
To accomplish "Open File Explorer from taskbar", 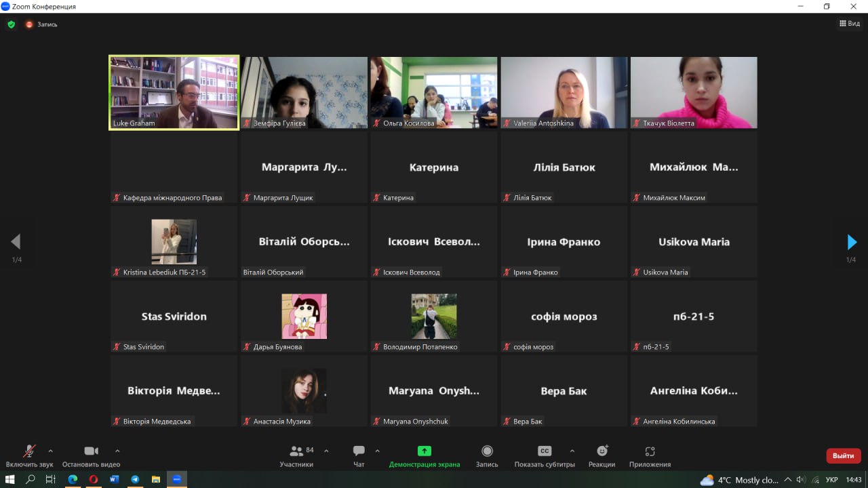I will (x=155, y=479).
